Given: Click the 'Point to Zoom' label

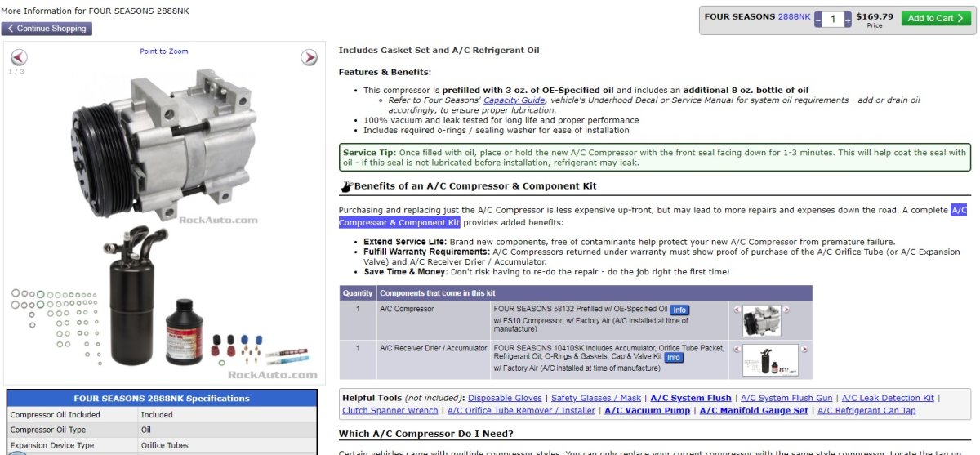Looking at the screenshot, I should 164,51.
